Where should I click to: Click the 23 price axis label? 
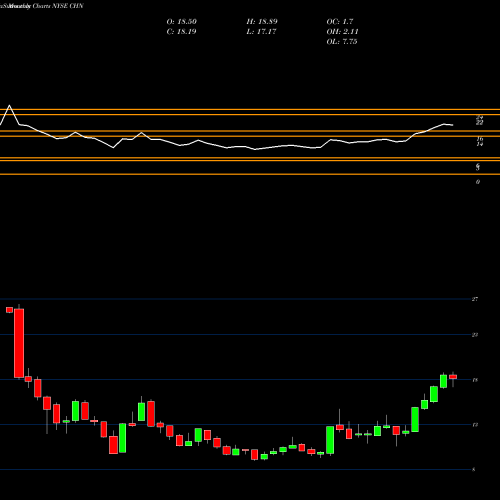(x=475, y=335)
